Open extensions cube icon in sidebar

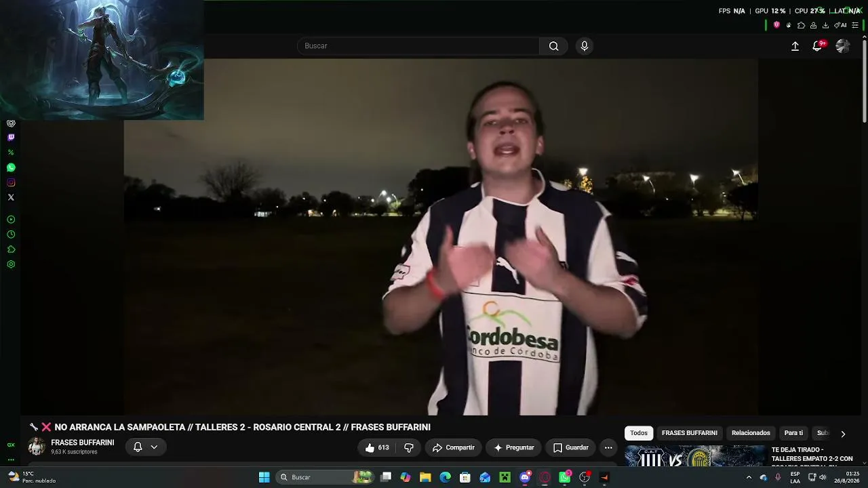pyautogui.click(x=11, y=249)
